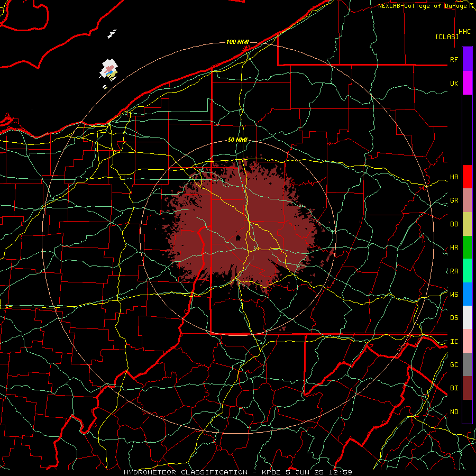Click the KPBZ station identifier in caption

[x=272, y=472]
